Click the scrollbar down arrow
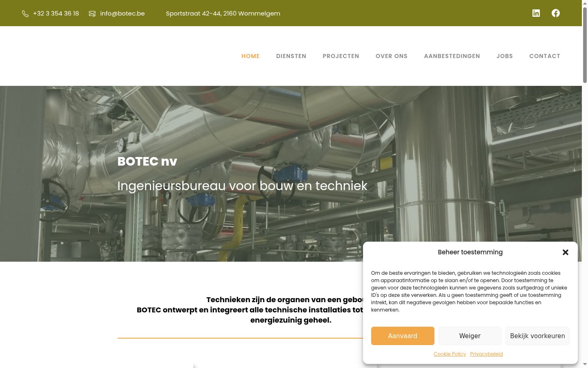 coord(585,364)
